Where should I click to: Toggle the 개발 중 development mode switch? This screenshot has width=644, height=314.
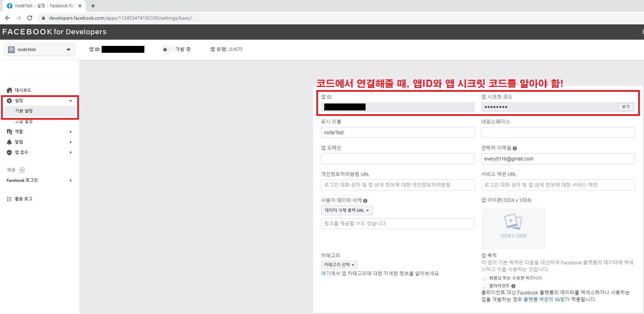167,50
